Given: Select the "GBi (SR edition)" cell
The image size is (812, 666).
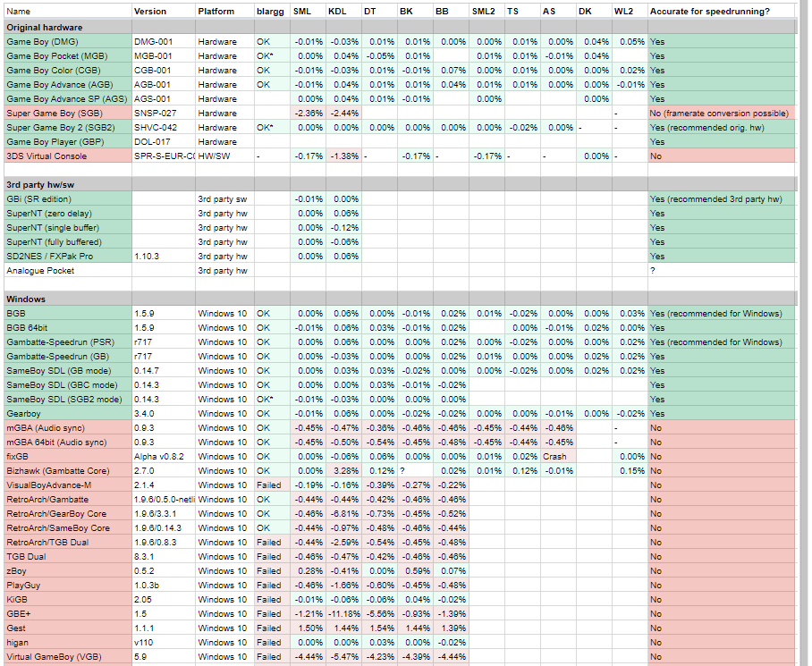Looking at the screenshot, I should [68, 198].
